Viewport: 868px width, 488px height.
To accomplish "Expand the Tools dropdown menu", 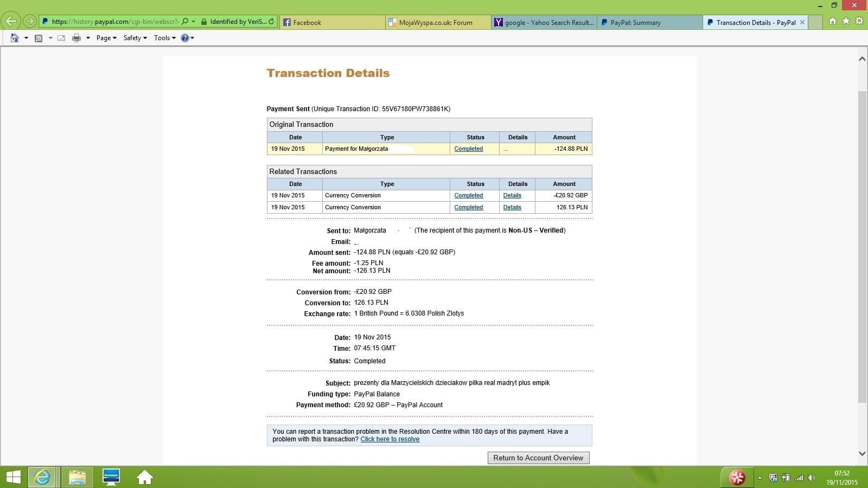I will coord(164,38).
